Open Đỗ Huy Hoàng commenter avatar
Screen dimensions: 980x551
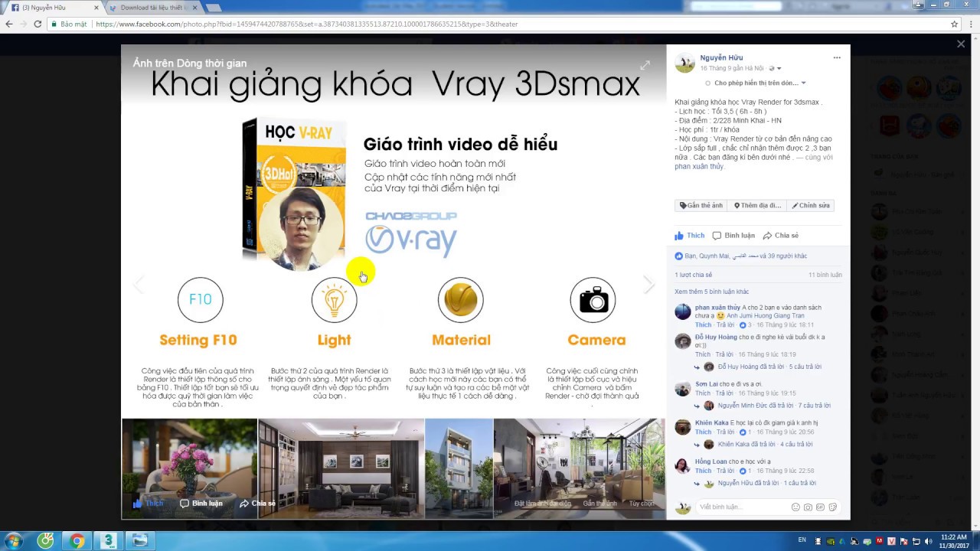point(683,341)
